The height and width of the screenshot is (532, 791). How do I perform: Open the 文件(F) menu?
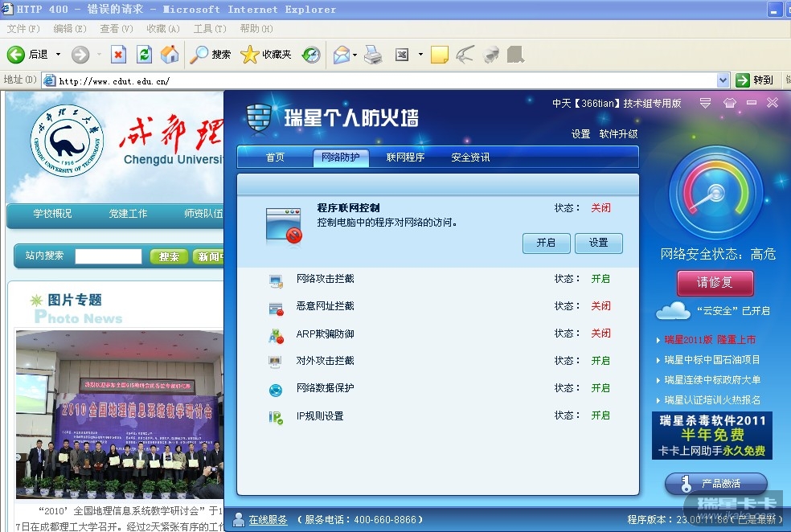[23, 29]
